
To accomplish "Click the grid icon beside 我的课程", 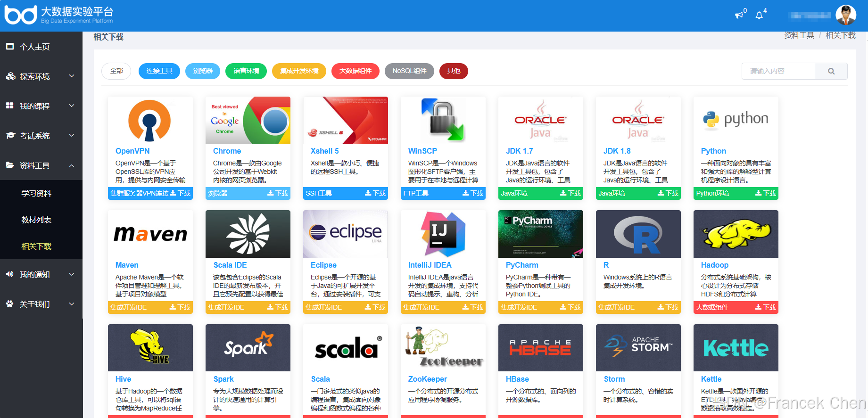I will click(x=10, y=106).
